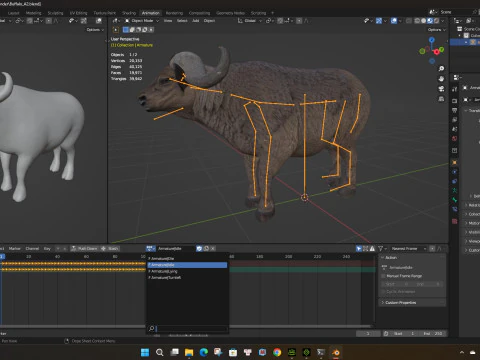This screenshot has height=360, width=480.
Task: Switch to the Sculpting workspace tab
Action: (x=55, y=13)
